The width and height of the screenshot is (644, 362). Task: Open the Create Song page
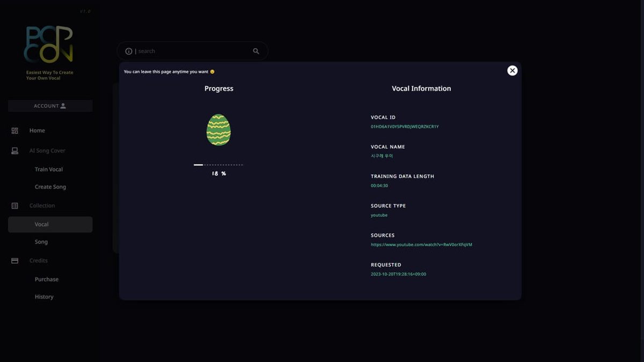pyautogui.click(x=50, y=187)
